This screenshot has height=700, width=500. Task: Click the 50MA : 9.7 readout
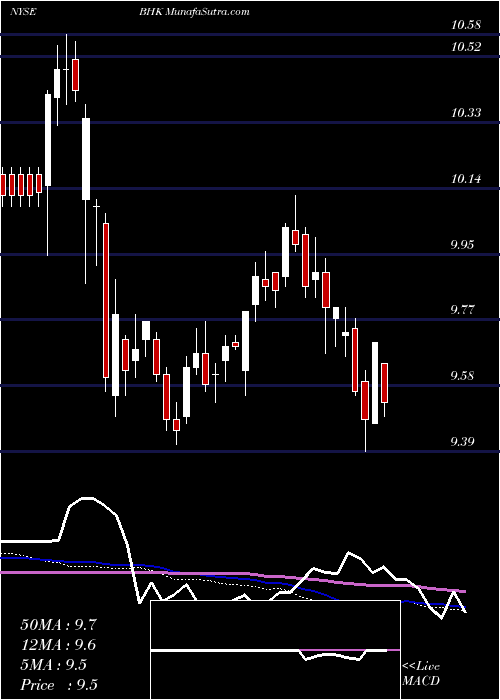click(x=58, y=625)
